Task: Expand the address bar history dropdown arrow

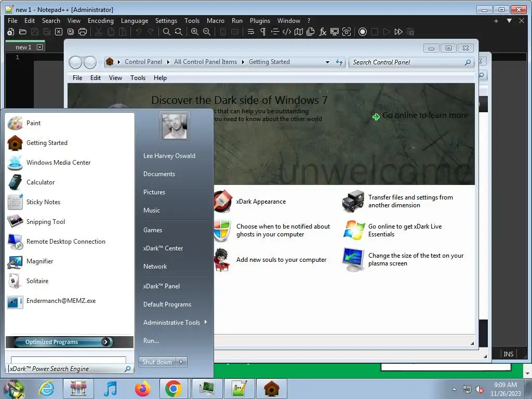Action: tap(327, 62)
